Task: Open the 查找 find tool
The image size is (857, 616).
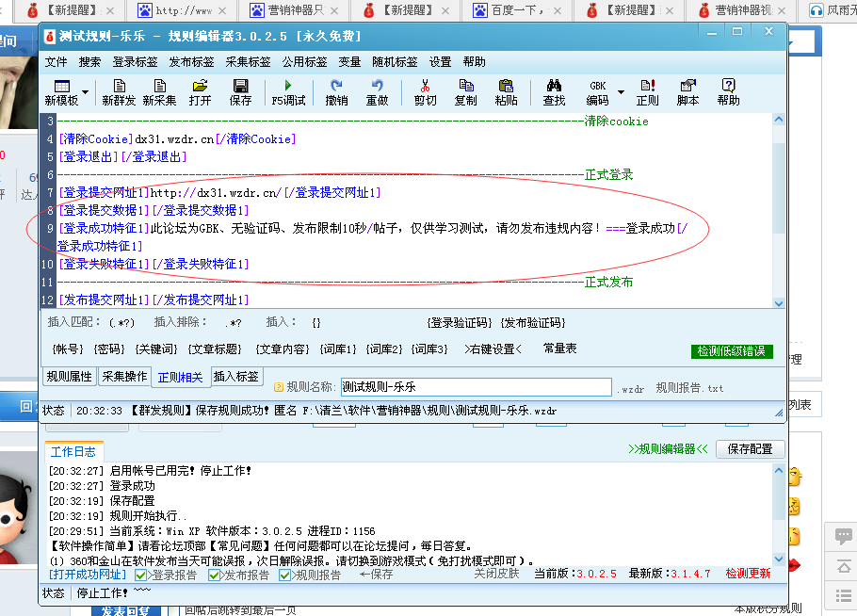Action: (555, 94)
